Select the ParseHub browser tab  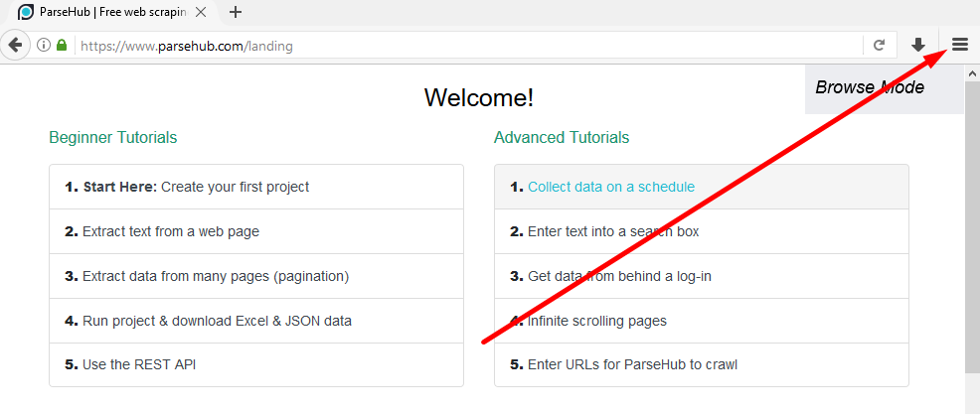pos(110,13)
